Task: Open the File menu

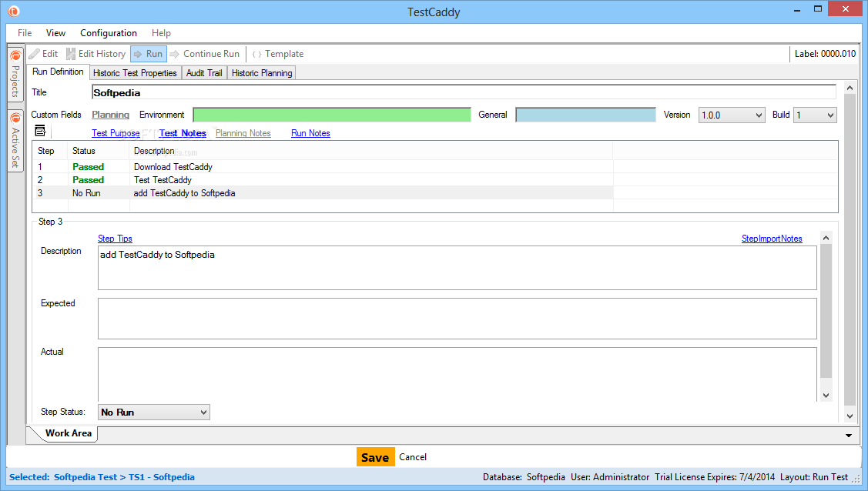Action: pyautogui.click(x=25, y=33)
